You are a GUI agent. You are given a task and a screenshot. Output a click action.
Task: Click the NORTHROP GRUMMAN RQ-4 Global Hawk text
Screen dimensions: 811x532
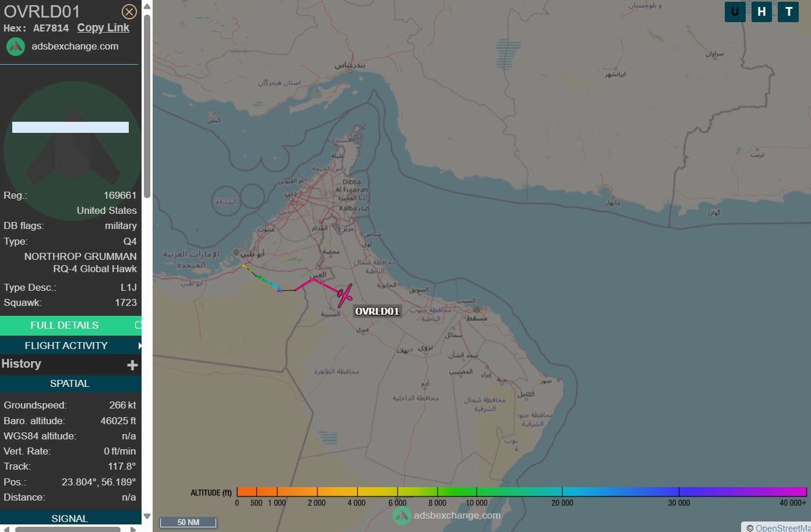pyautogui.click(x=80, y=262)
